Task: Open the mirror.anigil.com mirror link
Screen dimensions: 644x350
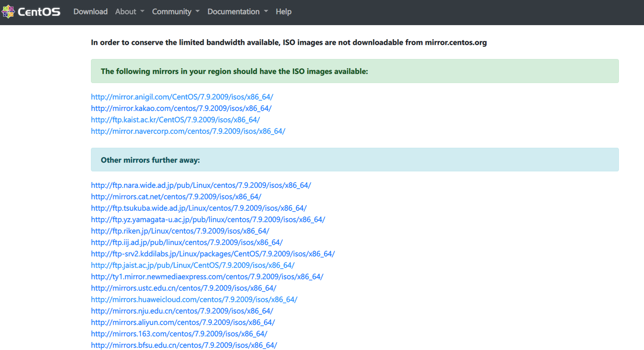Action: tap(182, 97)
